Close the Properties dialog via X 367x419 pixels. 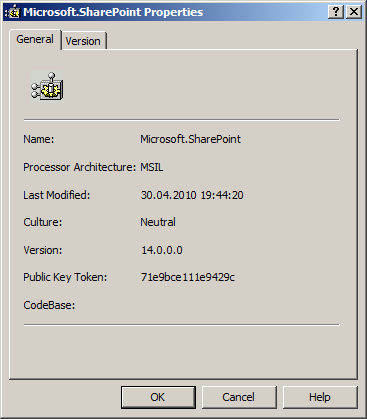pos(354,12)
